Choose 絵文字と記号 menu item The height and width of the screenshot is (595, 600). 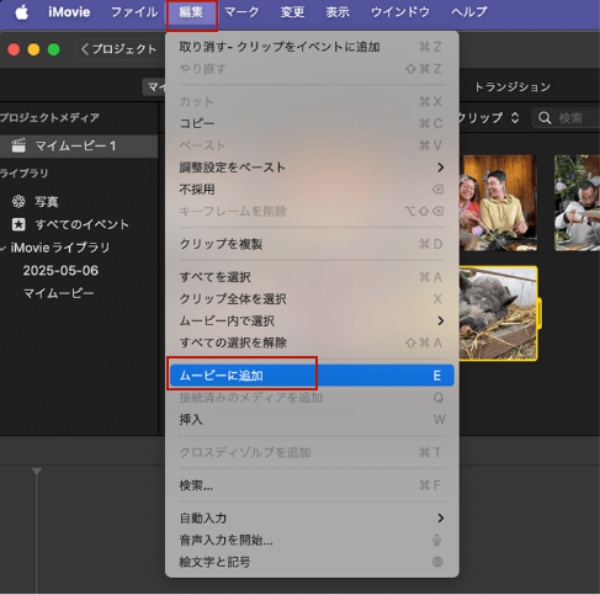[312, 562]
